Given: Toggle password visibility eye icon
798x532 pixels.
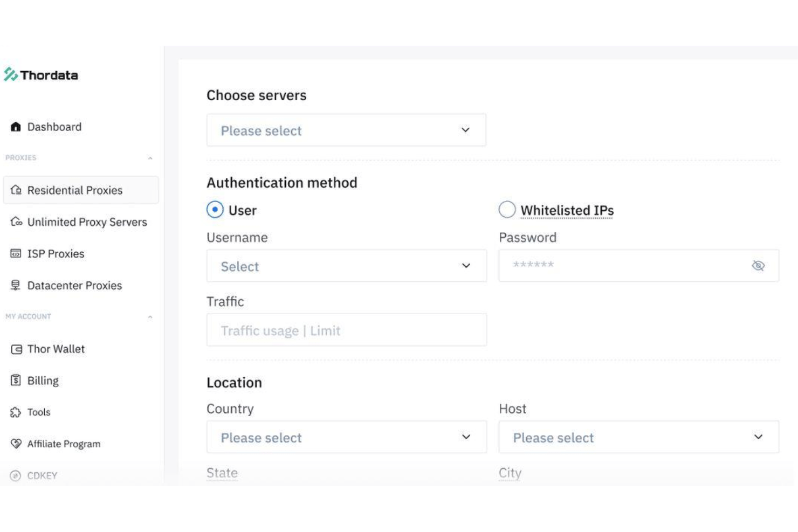Looking at the screenshot, I should click(x=758, y=265).
